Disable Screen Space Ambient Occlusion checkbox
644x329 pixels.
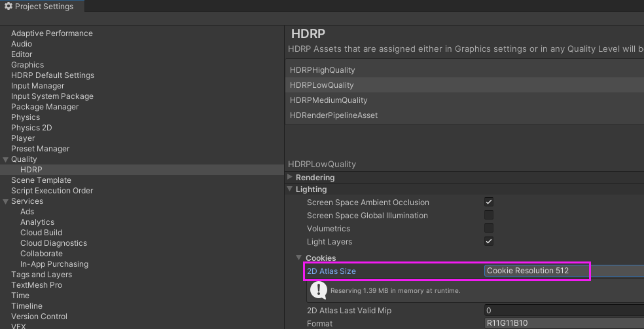click(489, 202)
